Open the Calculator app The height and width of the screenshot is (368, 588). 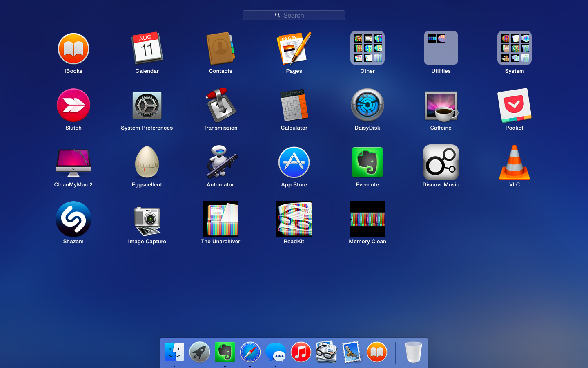tap(294, 105)
